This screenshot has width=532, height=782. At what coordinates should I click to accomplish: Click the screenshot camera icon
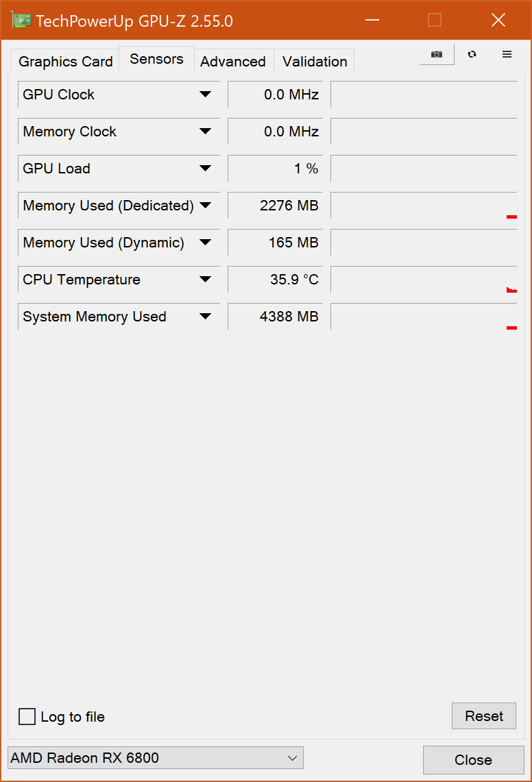[x=437, y=54]
